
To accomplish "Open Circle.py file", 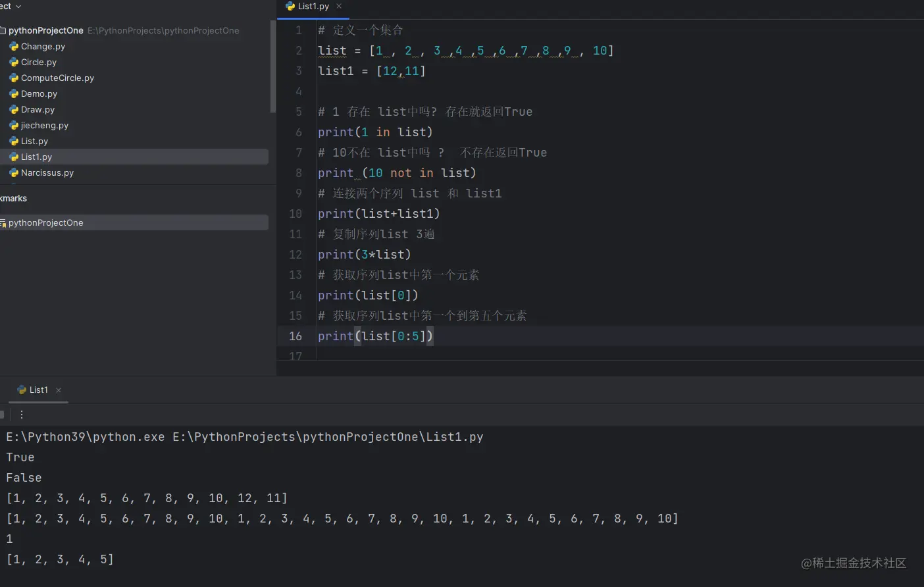I will 39,63.
